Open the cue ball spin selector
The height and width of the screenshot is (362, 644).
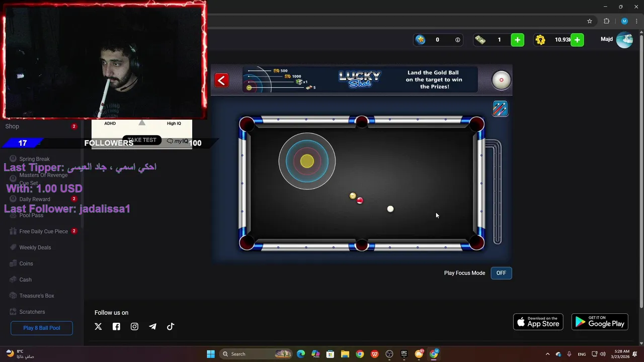coord(501,80)
